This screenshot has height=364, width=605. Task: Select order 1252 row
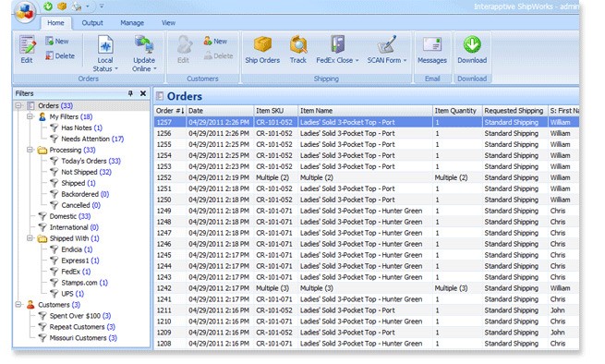(367, 177)
